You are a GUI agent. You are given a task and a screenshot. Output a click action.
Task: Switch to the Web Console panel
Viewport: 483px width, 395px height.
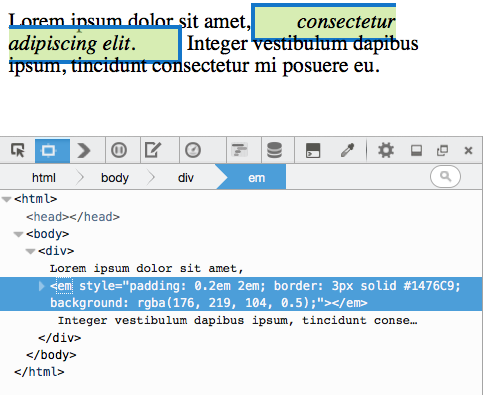pyautogui.click(x=84, y=151)
